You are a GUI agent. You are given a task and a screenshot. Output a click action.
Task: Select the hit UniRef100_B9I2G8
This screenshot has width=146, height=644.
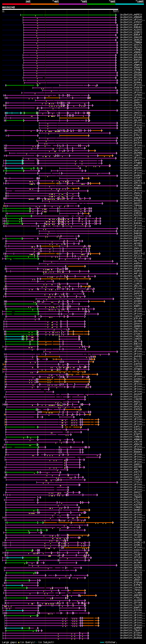pyautogui.click(x=131, y=77)
